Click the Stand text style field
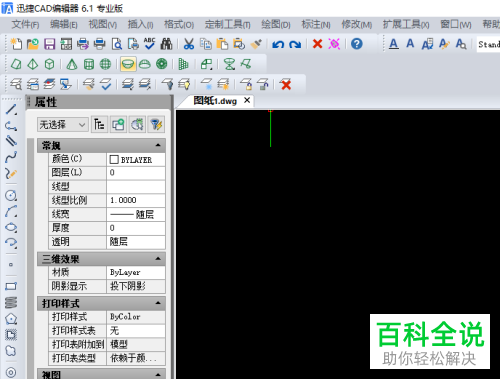Image resolution: width=500 pixels, height=379 pixels. click(x=488, y=44)
